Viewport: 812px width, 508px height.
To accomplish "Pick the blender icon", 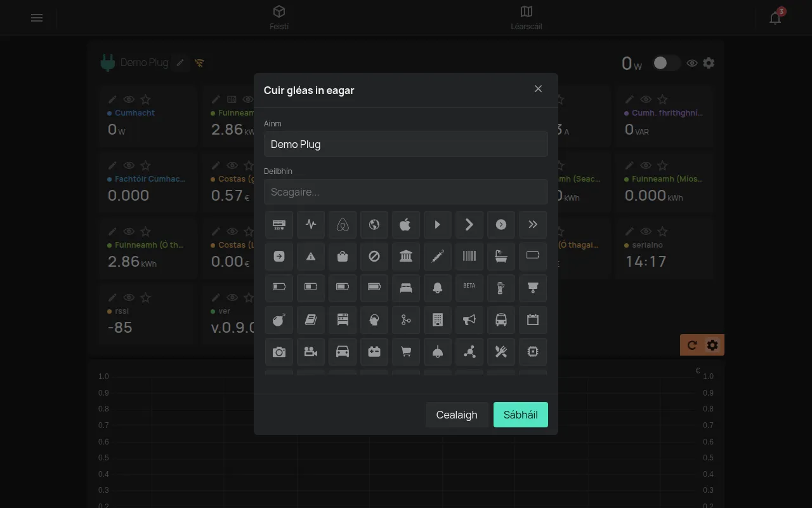I will pyautogui.click(x=501, y=288).
